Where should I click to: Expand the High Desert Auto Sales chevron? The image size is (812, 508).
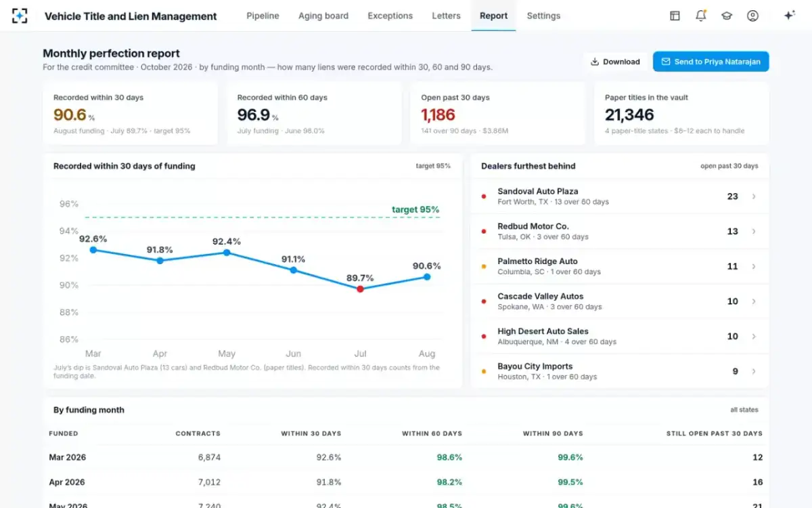pos(754,337)
